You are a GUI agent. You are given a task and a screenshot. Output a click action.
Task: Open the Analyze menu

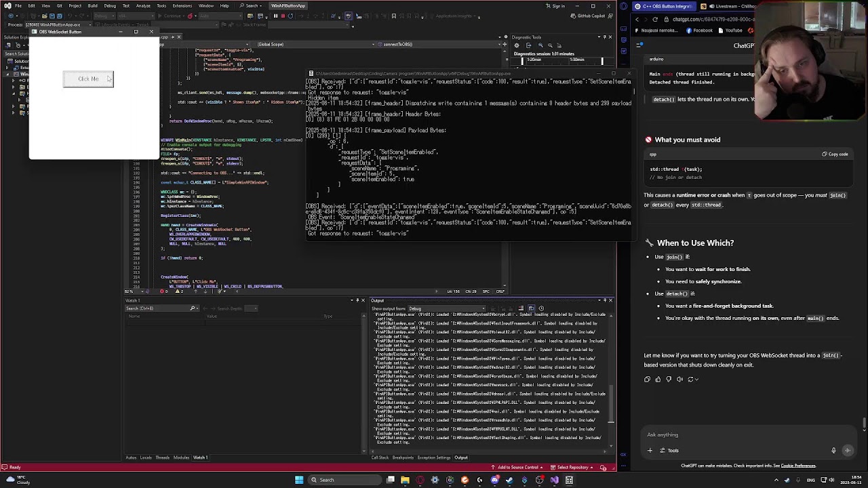143,5
